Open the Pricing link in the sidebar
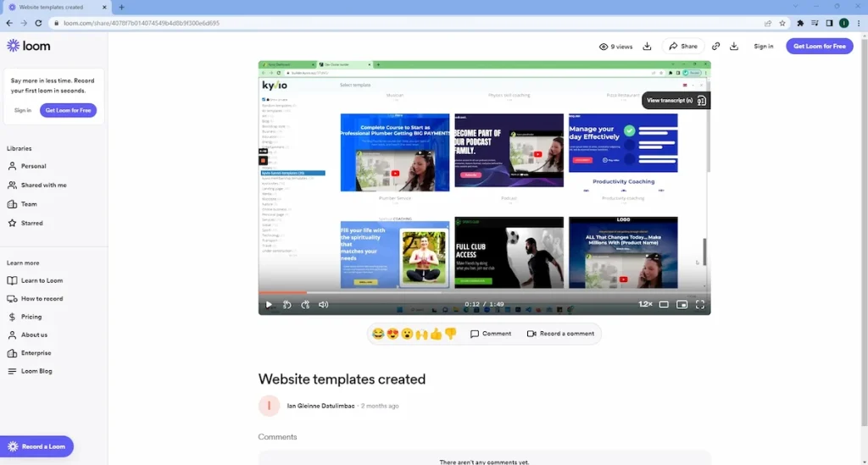 (x=31, y=317)
